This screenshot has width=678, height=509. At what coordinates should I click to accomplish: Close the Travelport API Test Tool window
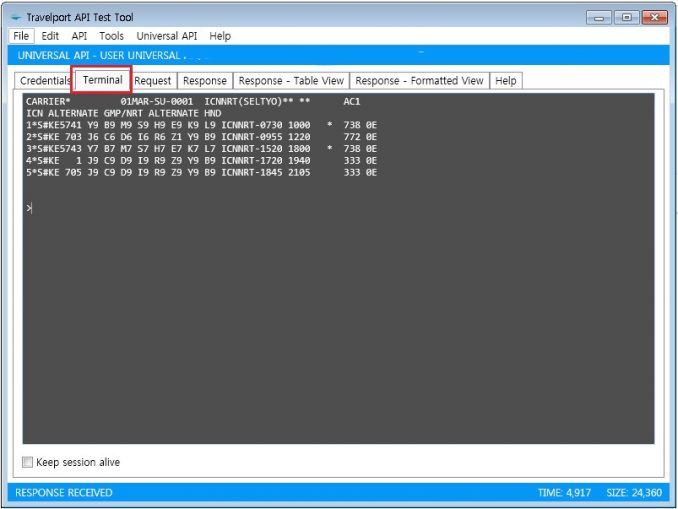(655, 18)
